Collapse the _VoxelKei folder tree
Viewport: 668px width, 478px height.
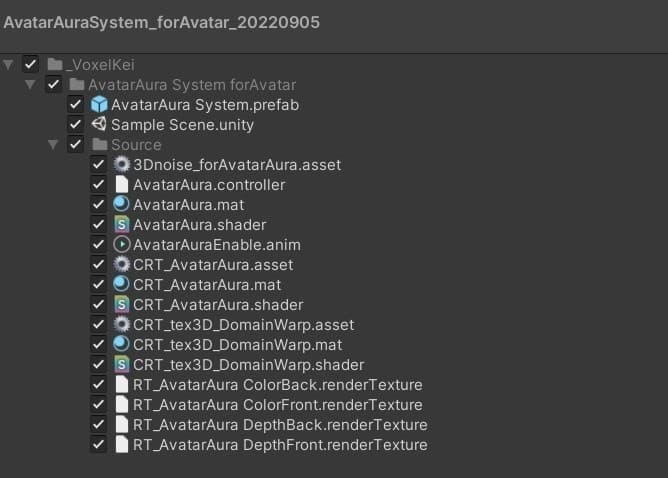(x=9, y=65)
